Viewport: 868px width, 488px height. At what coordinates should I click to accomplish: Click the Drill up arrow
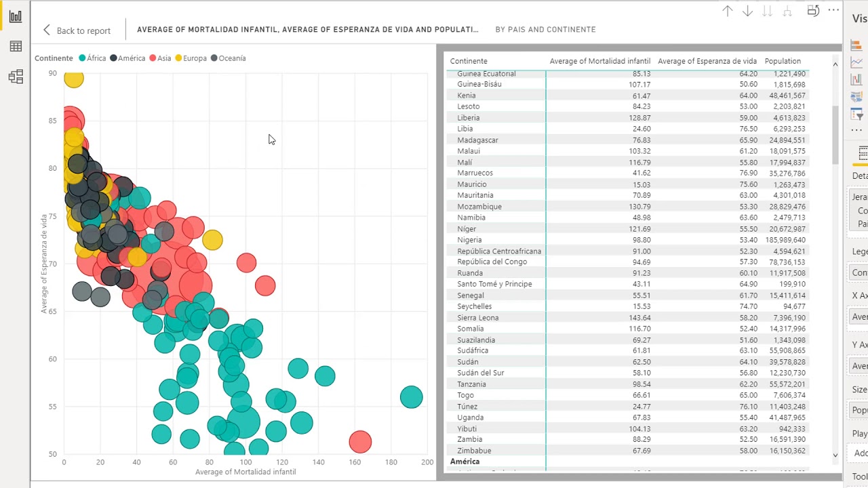tap(728, 11)
